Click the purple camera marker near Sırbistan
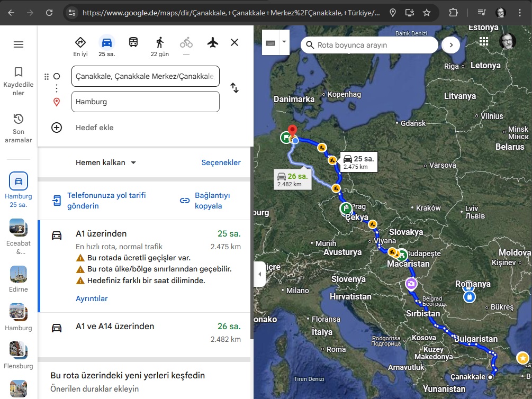532x399 pixels. tap(411, 284)
